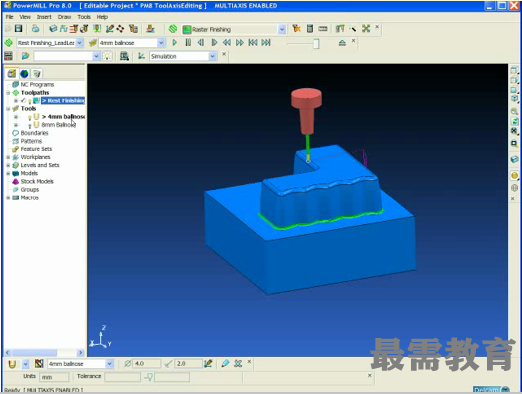Open the Help menu
This screenshot has width=522, height=394.
coord(102,17)
